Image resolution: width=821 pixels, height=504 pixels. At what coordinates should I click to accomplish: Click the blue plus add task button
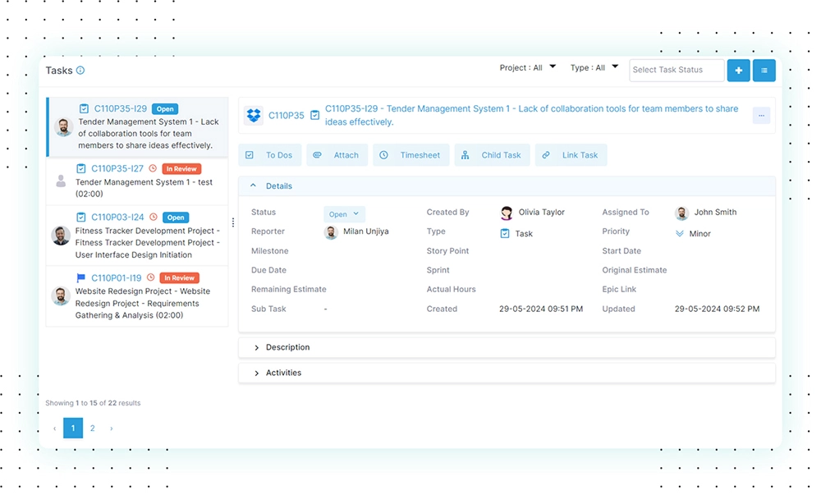pyautogui.click(x=738, y=71)
